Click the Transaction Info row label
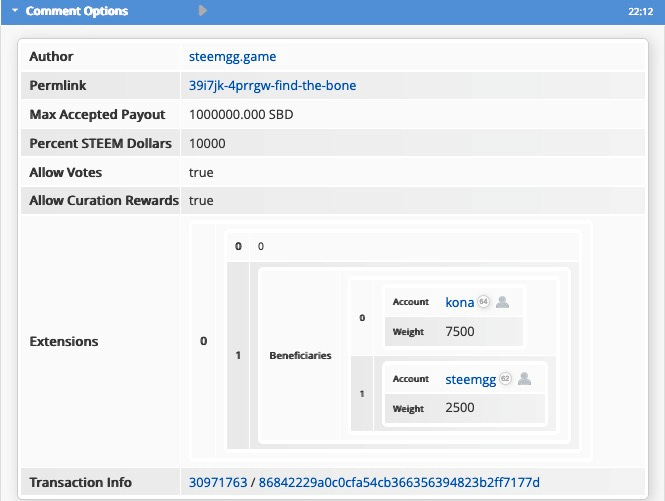This screenshot has height=501, width=665. [80, 482]
